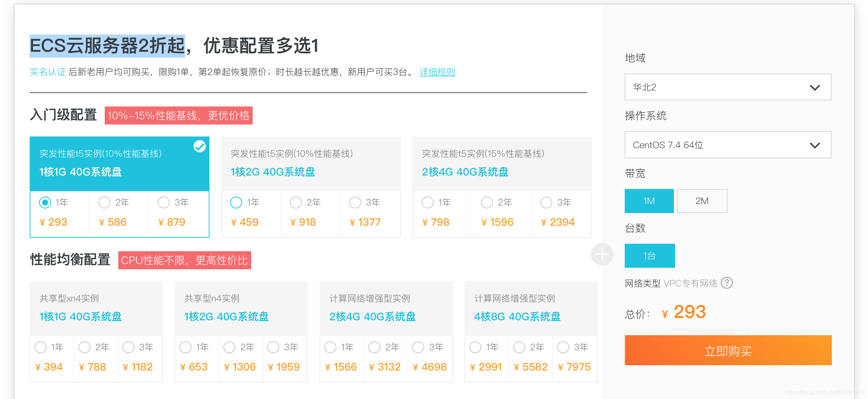Image resolution: width=868 pixels, height=399 pixels.
Task: Select 3年 ¥1959 radio for n4 1核2G
Action: (x=273, y=347)
